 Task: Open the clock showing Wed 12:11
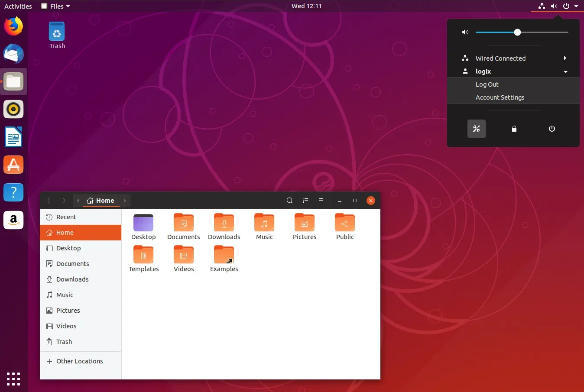click(307, 6)
